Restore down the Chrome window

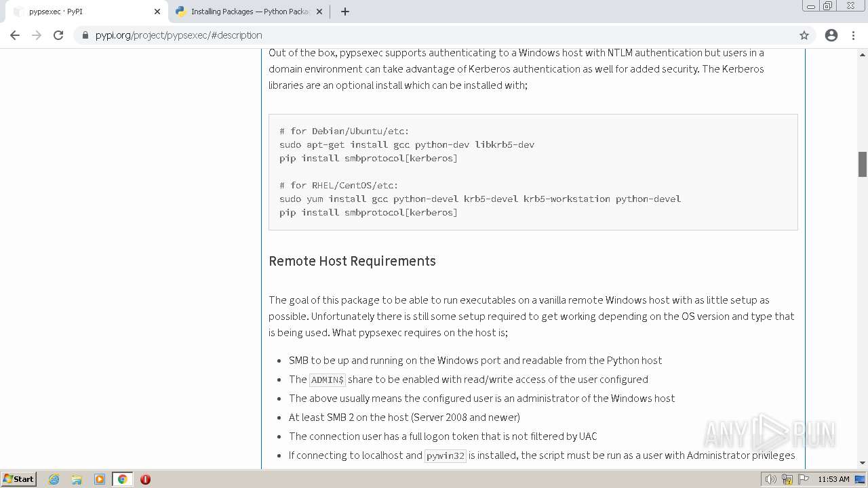click(828, 6)
